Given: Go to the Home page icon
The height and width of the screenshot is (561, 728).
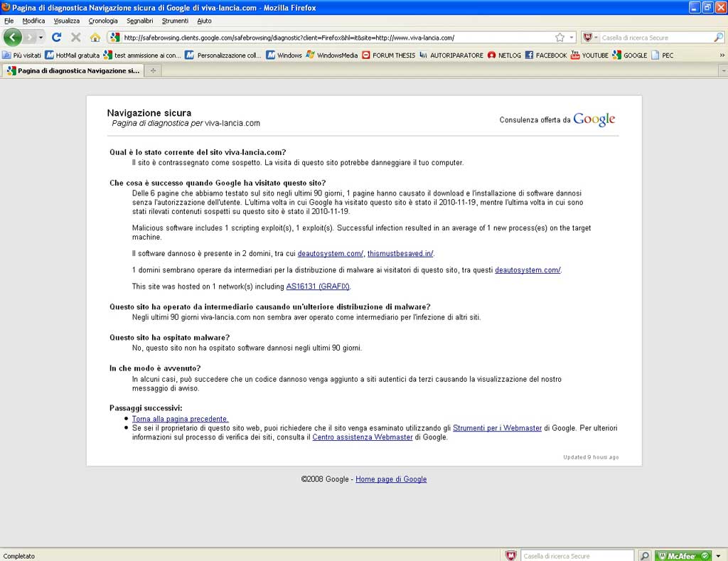Looking at the screenshot, I should [95, 37].
